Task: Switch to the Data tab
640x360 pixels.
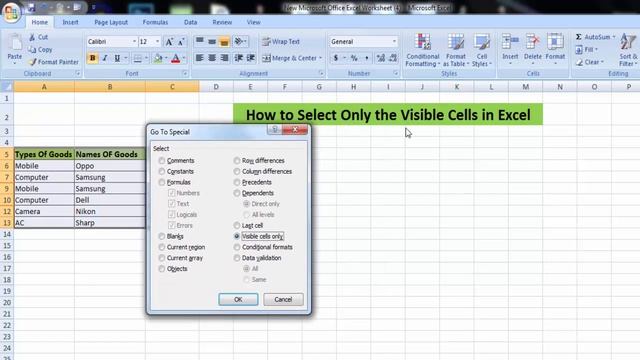Action: point(190,22)
